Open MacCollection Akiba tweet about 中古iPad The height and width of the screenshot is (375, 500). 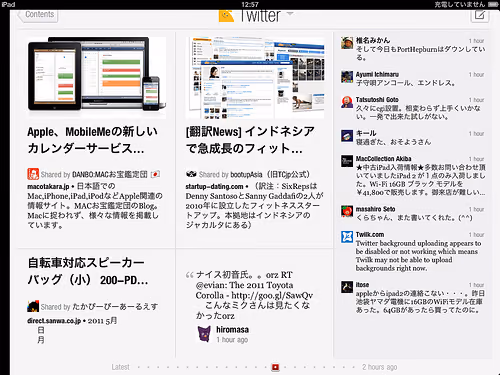tap(420, 180)
